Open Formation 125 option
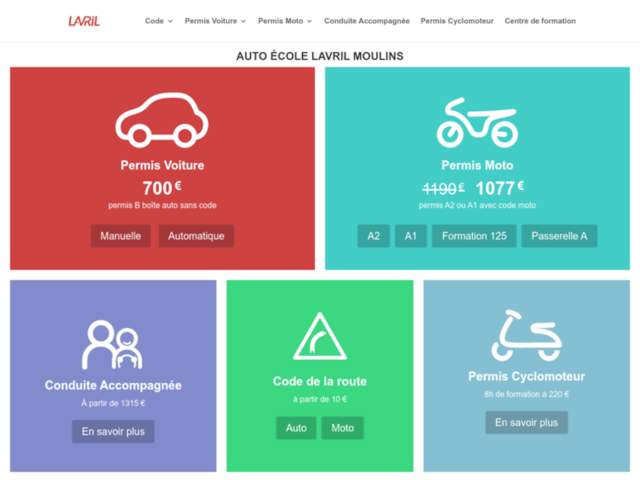This screenshot has height=480, width=640. pos(474,236)
